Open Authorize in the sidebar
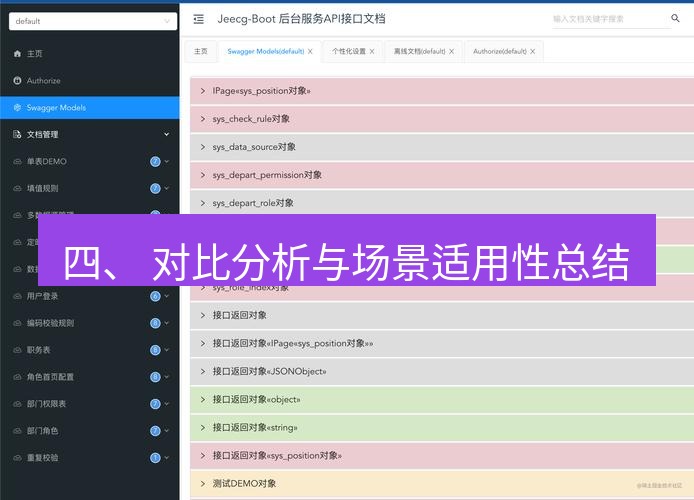Viewport: 694px width, 500px height. click(x=90, y=81)
